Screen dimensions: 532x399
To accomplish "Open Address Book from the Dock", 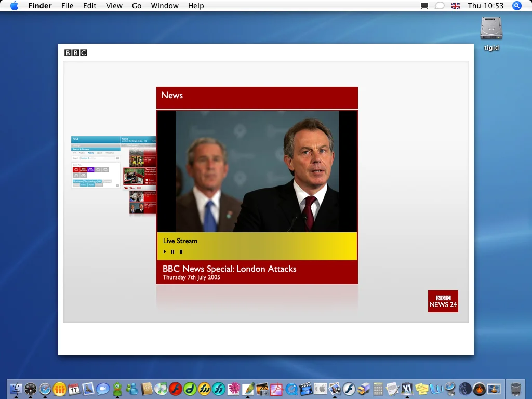I will 147,389.
